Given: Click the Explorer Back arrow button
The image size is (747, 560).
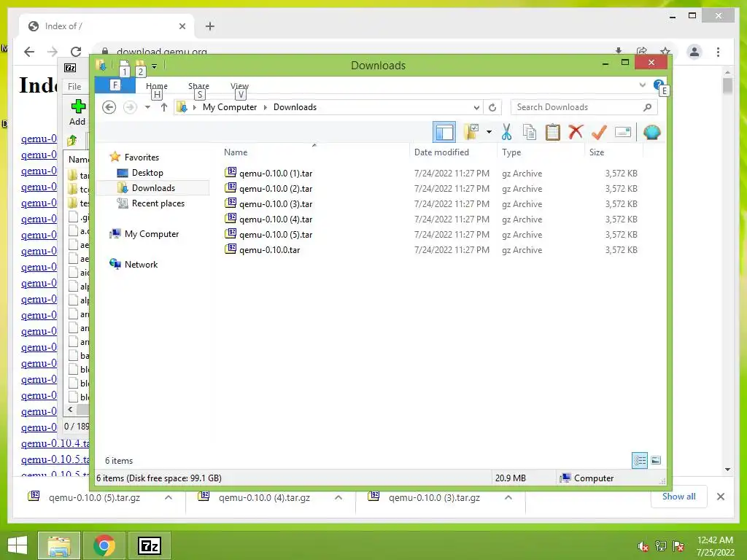Looking at the screenshot, I should (109, 107).
